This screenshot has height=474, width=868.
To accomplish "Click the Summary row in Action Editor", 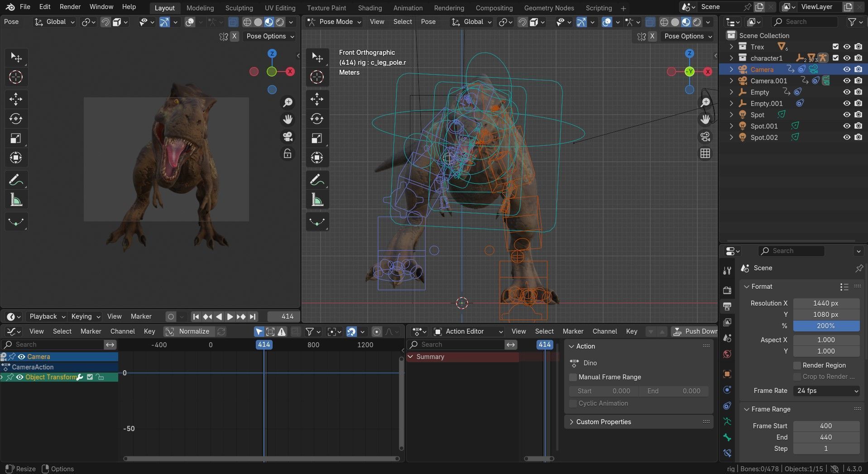I will coord(463,357).
